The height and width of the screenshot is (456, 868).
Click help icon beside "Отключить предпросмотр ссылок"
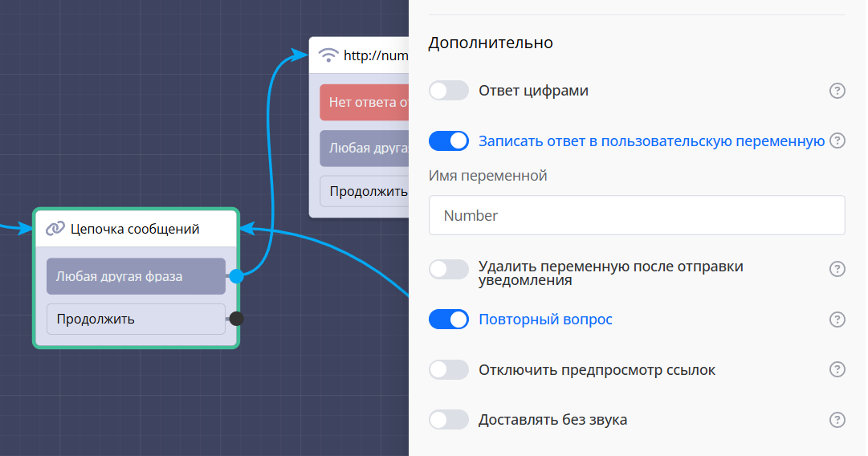click(x=837, y=369)
